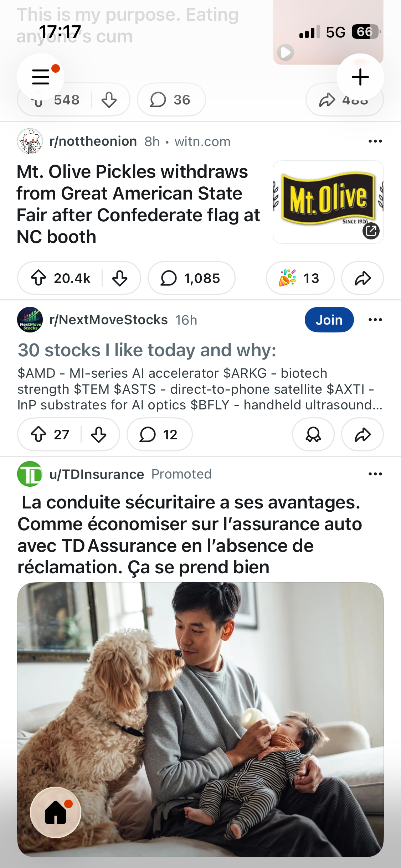401x868 pixels.
Task: Go to the home tab button
Action: [x=56, y=812]
